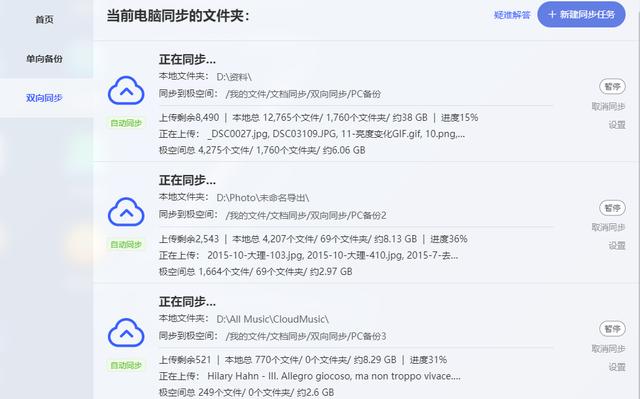
Task: Click 自动同步 badge on D:\资料\ task
Action: pos(126,123)
